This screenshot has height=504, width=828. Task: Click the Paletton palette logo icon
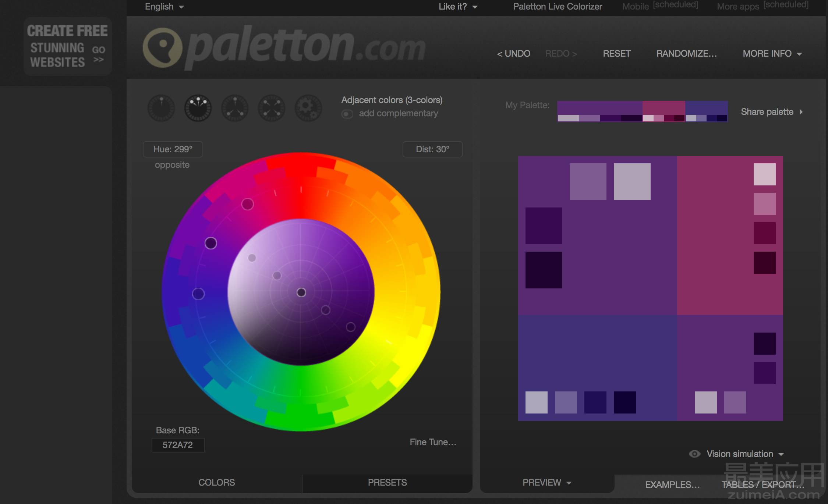click(162, 47)
